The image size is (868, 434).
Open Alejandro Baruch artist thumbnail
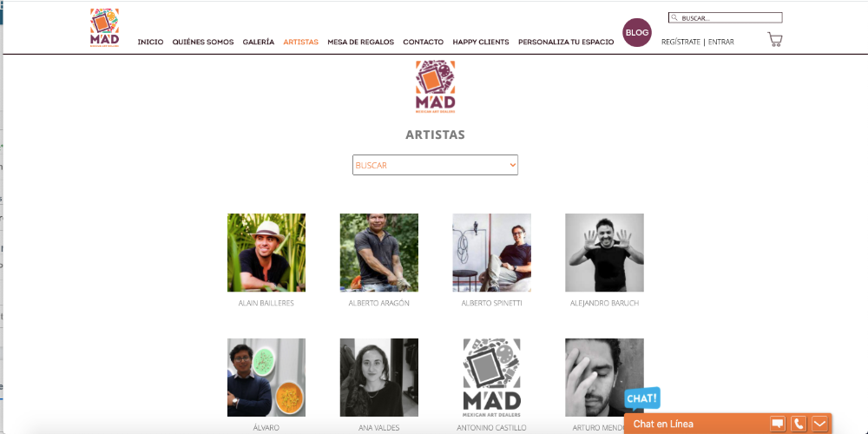[604, 253]
